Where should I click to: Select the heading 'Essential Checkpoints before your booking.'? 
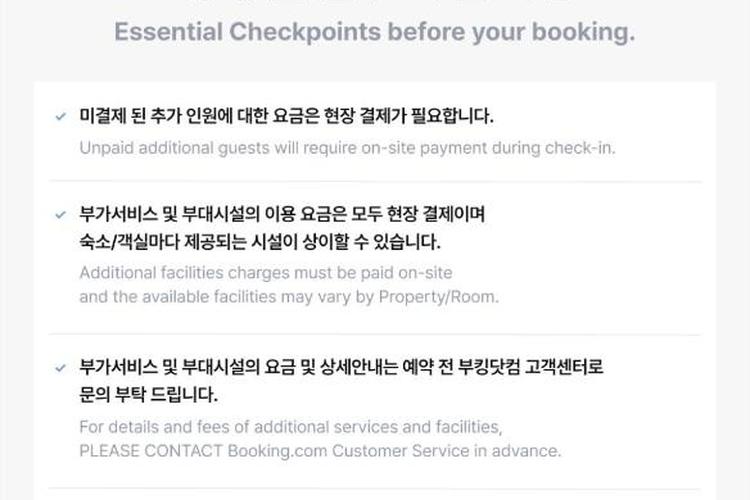click(x=375, y=32)
